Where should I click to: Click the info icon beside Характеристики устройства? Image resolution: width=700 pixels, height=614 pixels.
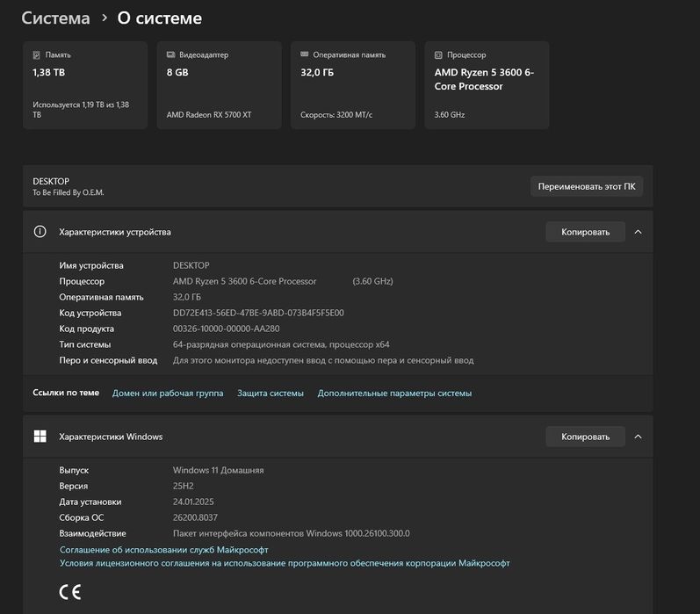click(40, 232)
